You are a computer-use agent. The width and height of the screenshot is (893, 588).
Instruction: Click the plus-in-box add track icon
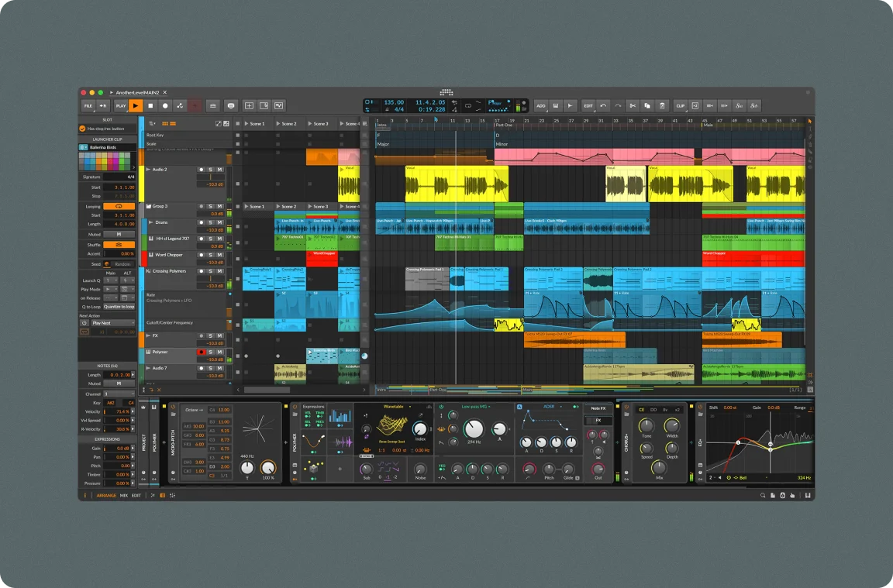(x=249, y=106)
